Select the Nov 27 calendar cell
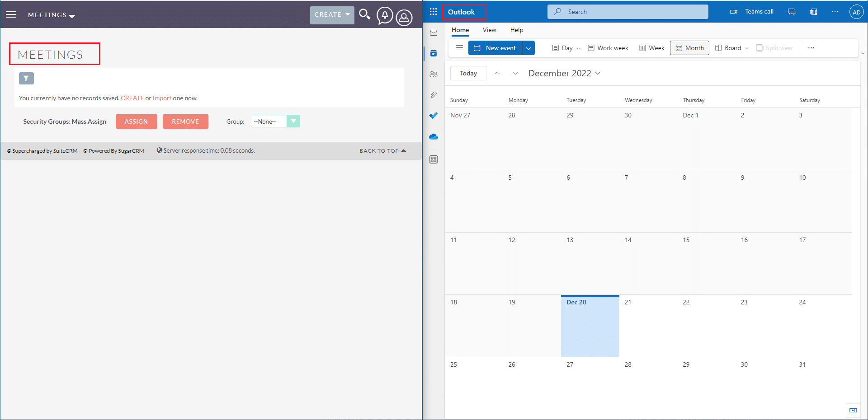This screenshot has width=868, height=420. pos(474,139)
